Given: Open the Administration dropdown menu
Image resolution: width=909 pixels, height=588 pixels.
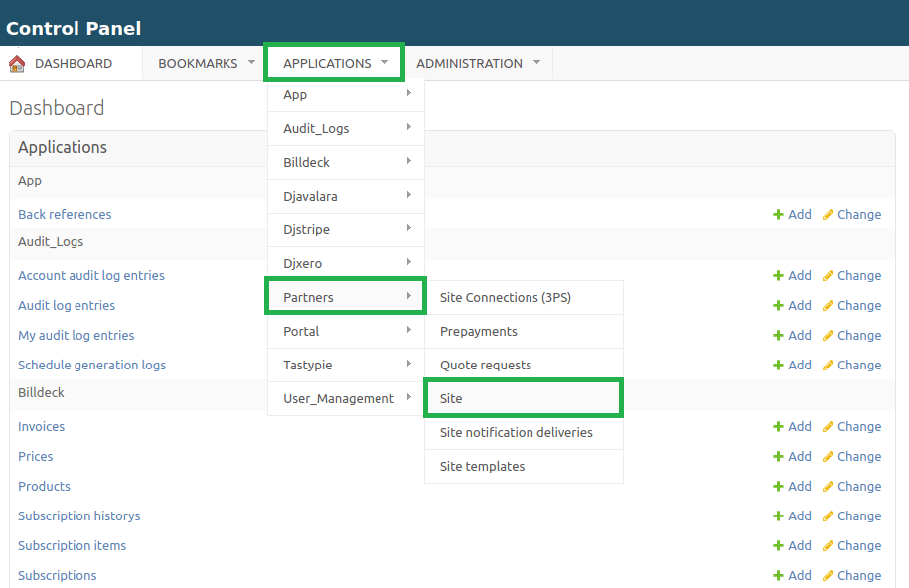Looking at the screenshot, I should click(x=478, y=64).
